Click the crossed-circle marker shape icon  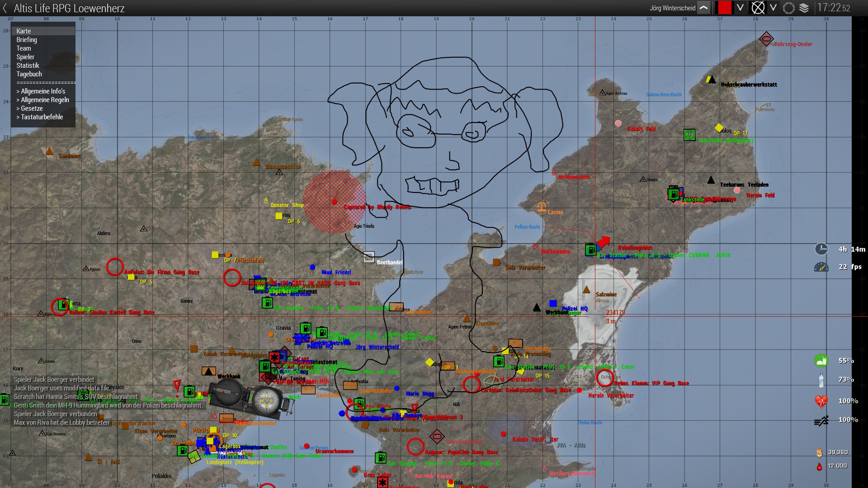pos(758,8)
